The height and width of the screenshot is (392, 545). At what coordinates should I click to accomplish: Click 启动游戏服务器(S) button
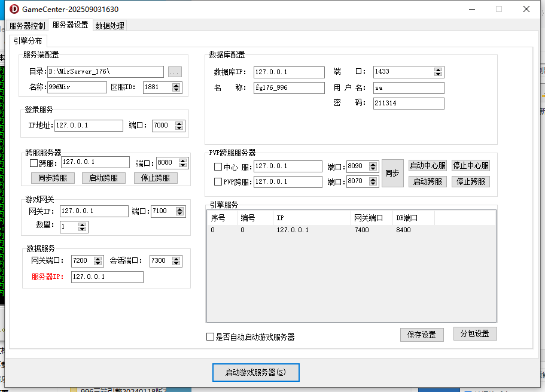(256, 372)
